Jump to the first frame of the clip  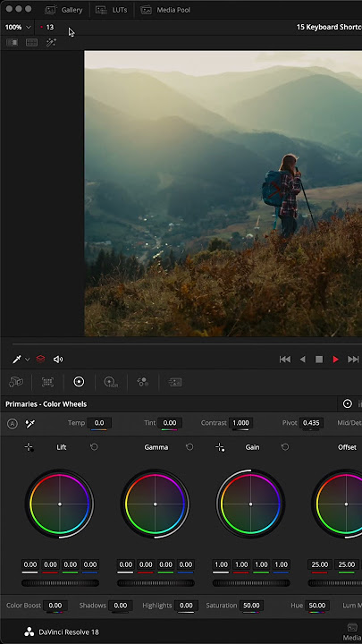tap(285, 360)
